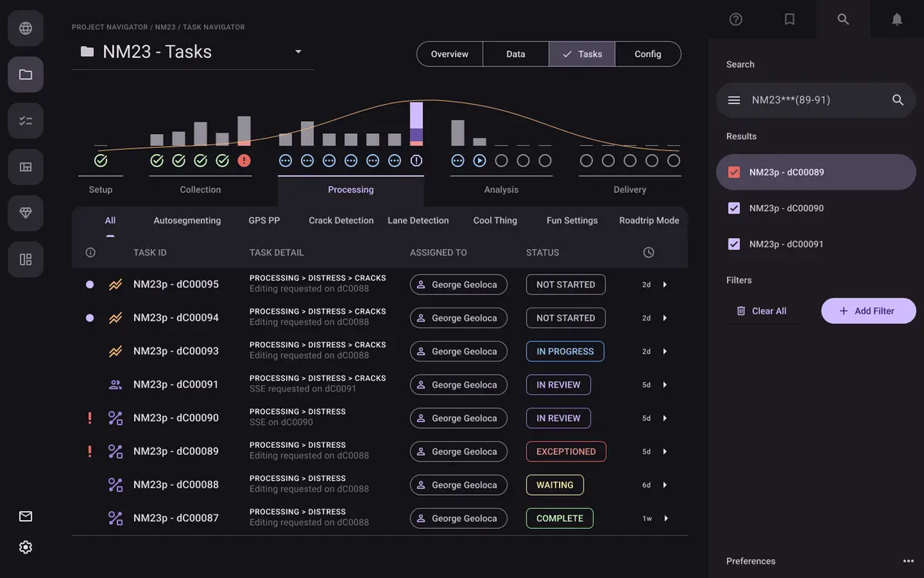Viewport: 924px width, 578px height.
Task: Open the dashboard layout icon in sidebar
Action: pyautogui.click(x=25, y=259)
